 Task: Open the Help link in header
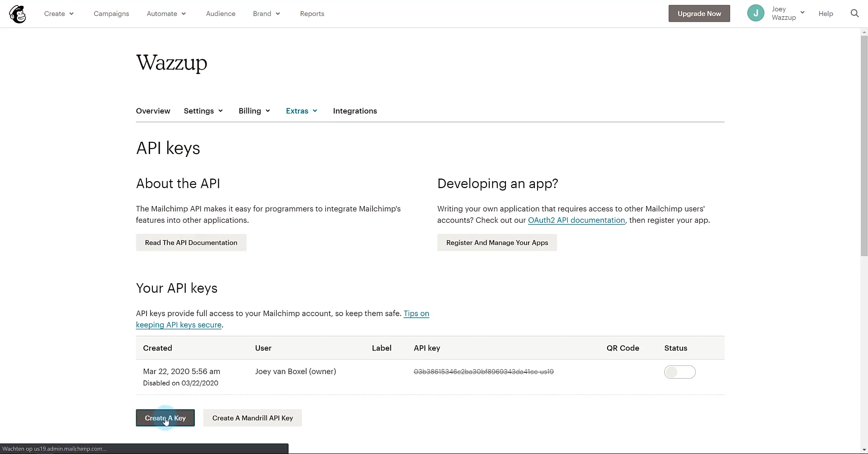click(826, 14)
